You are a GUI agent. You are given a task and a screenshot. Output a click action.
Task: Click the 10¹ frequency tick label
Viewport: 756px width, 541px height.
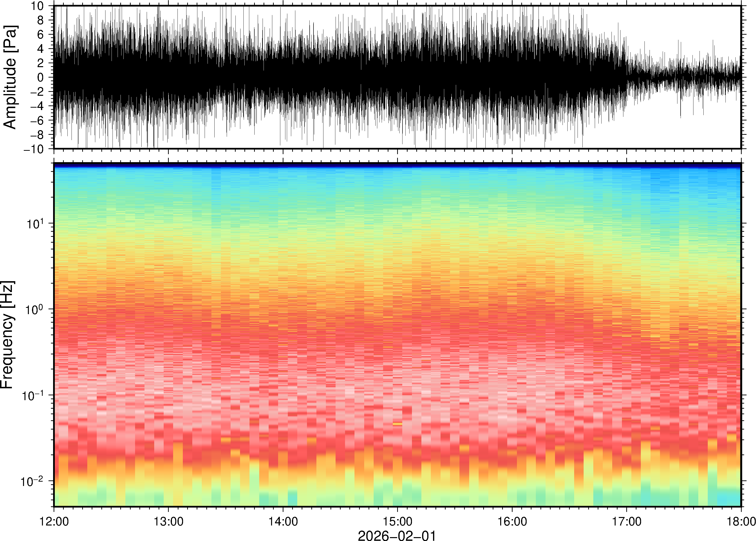(35, 223)
